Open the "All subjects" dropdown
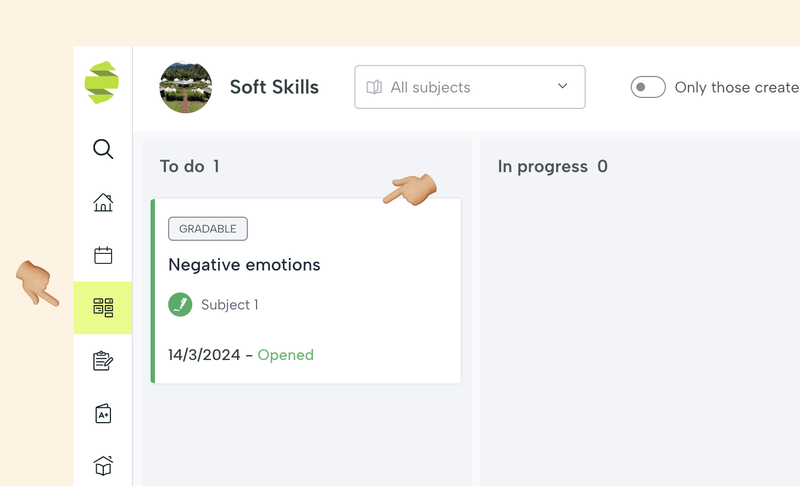The width and height of the screenshot is (800, 486). coord(469,88)
